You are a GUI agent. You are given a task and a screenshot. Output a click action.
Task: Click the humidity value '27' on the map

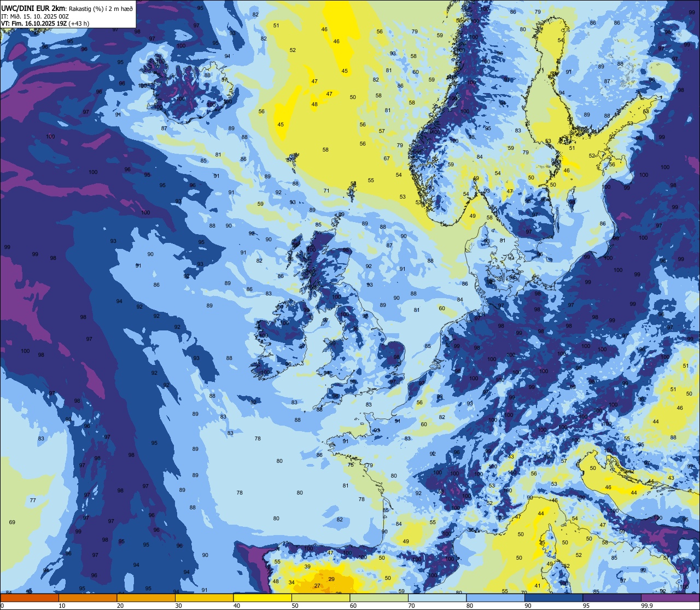(x=317, y=586)
